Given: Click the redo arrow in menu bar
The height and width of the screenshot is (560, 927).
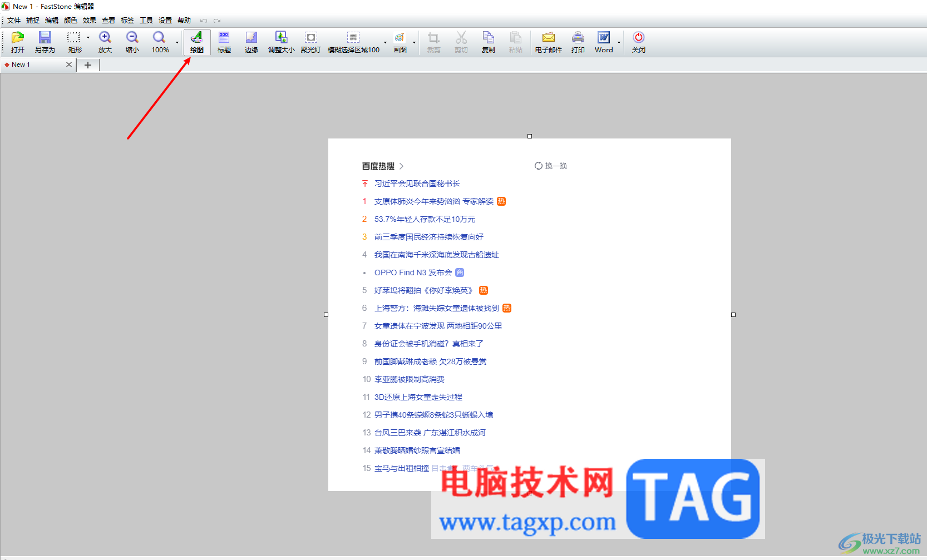Looking at the screenshot, I should [x=217, y=21].
